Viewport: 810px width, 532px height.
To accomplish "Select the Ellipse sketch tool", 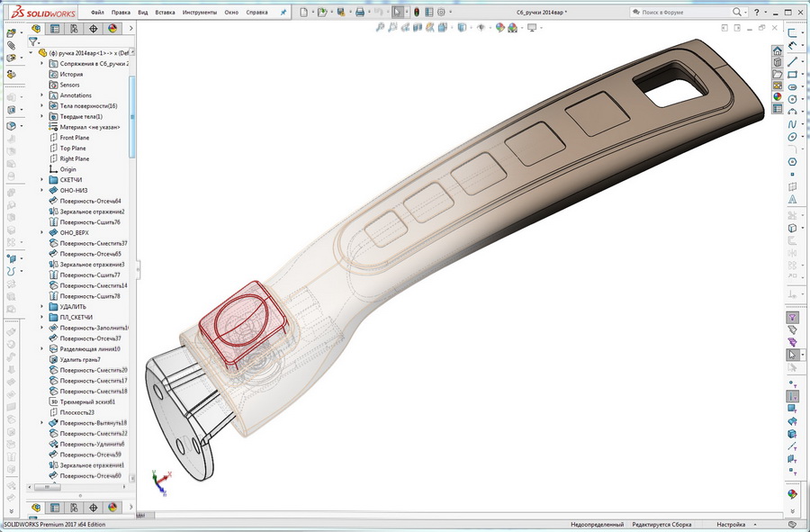I will click(792, 137).
